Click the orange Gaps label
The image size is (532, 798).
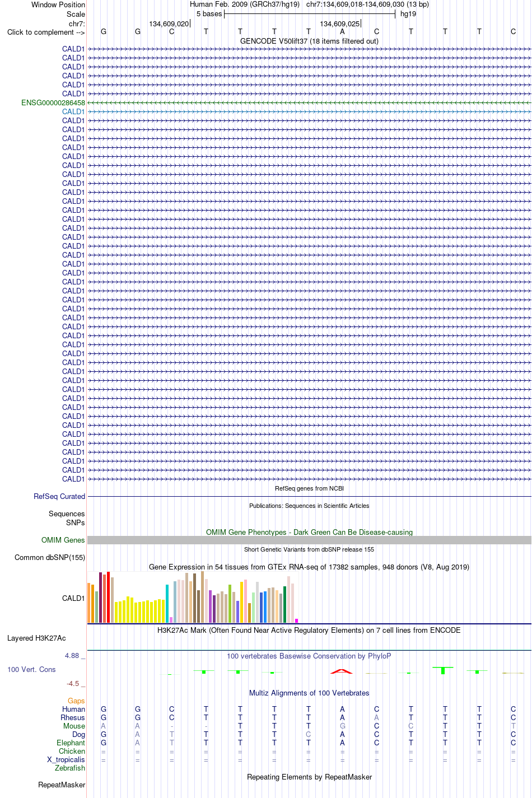(76, 701)
